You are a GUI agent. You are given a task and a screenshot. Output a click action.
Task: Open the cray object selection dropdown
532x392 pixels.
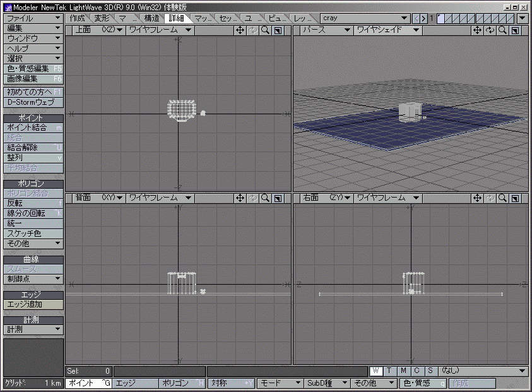(365, 18)
